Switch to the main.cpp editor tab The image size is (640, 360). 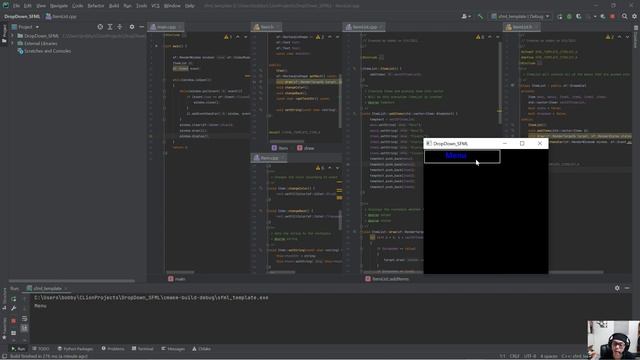tap(166, 27)
